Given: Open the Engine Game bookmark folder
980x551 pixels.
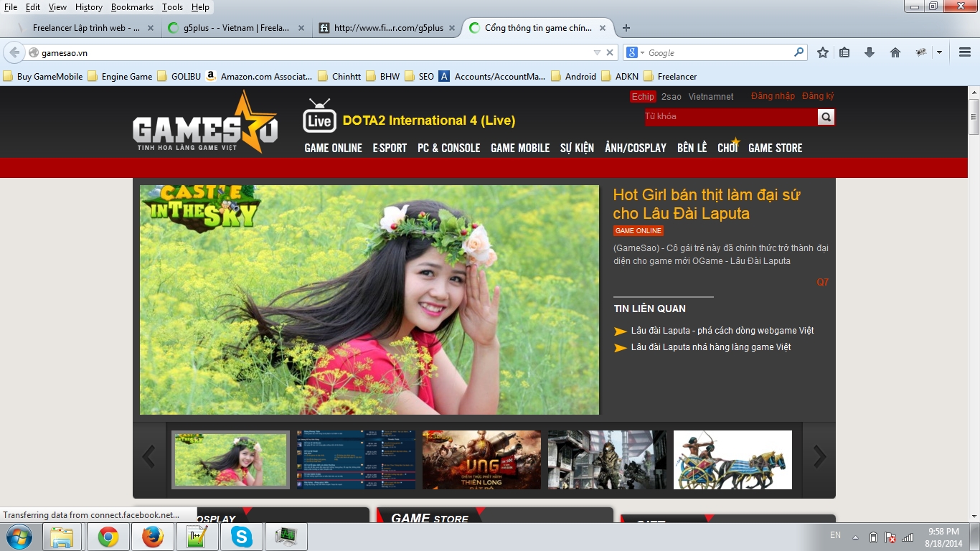Looking at the screenshot, I should point(120,76).
